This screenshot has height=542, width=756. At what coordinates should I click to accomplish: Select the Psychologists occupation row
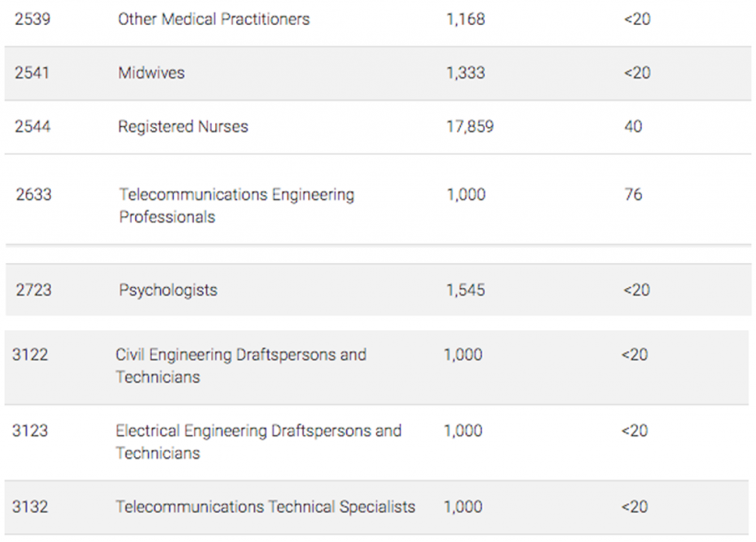[x=168, y=290]
